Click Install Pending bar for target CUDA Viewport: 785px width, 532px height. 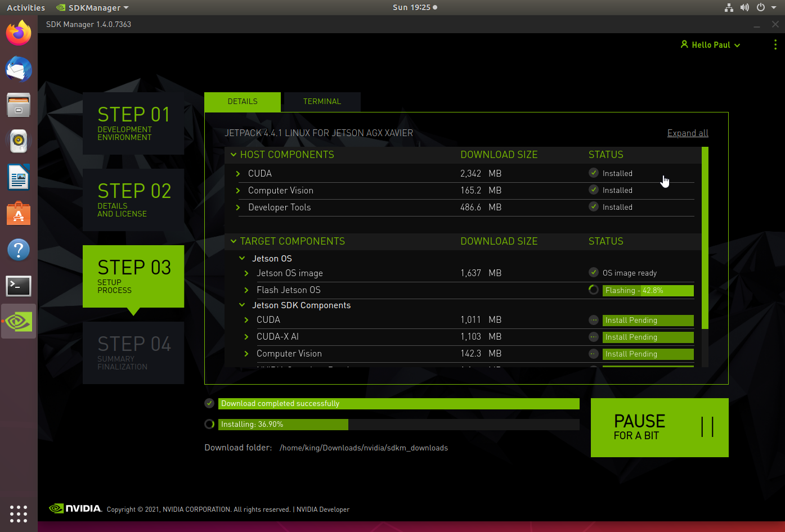point(648,321)
